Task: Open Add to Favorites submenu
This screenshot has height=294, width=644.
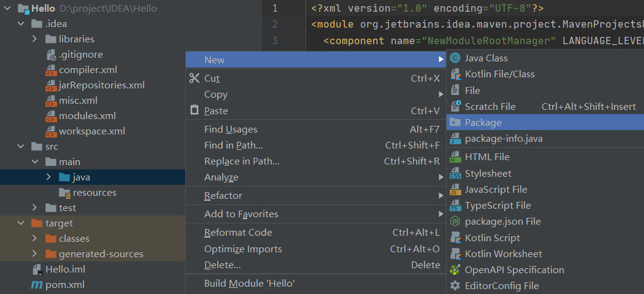Action: (316, 214)
